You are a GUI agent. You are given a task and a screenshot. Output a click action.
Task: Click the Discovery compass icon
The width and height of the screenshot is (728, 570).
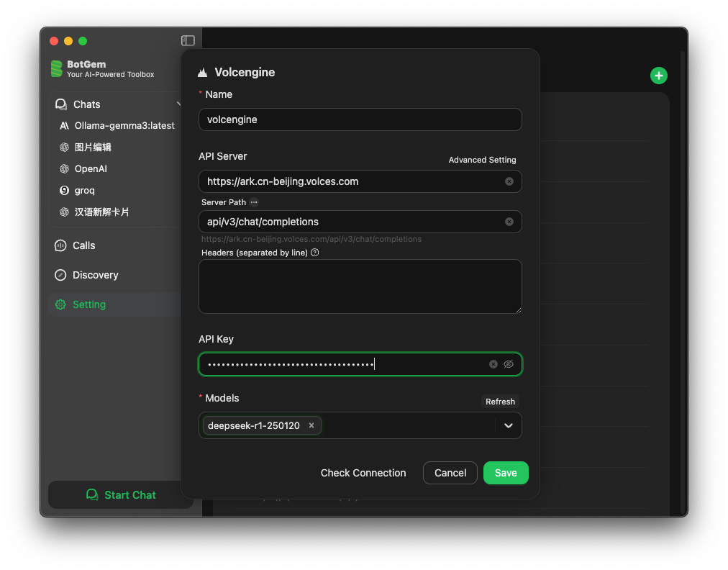60,275
